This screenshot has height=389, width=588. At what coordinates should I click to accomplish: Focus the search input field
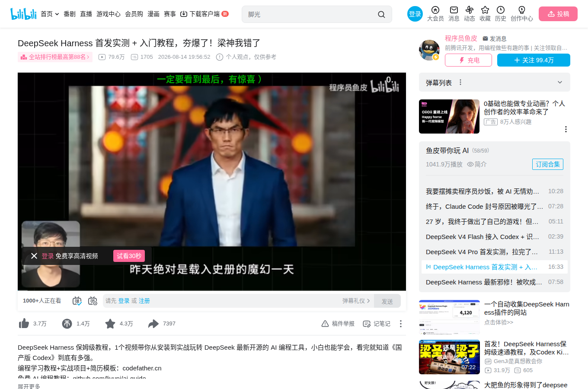(x=309, y=14)
